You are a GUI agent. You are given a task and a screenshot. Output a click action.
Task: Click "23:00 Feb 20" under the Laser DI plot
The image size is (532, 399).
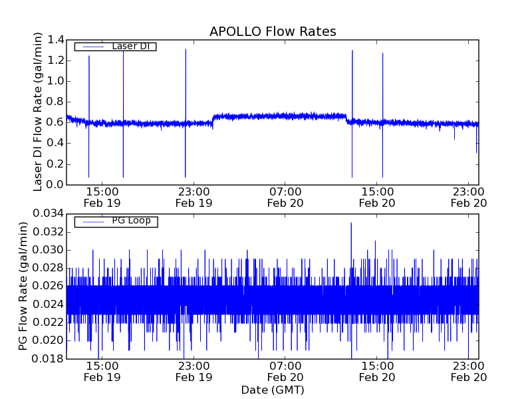pyautogui.click(x=469, y=198)
